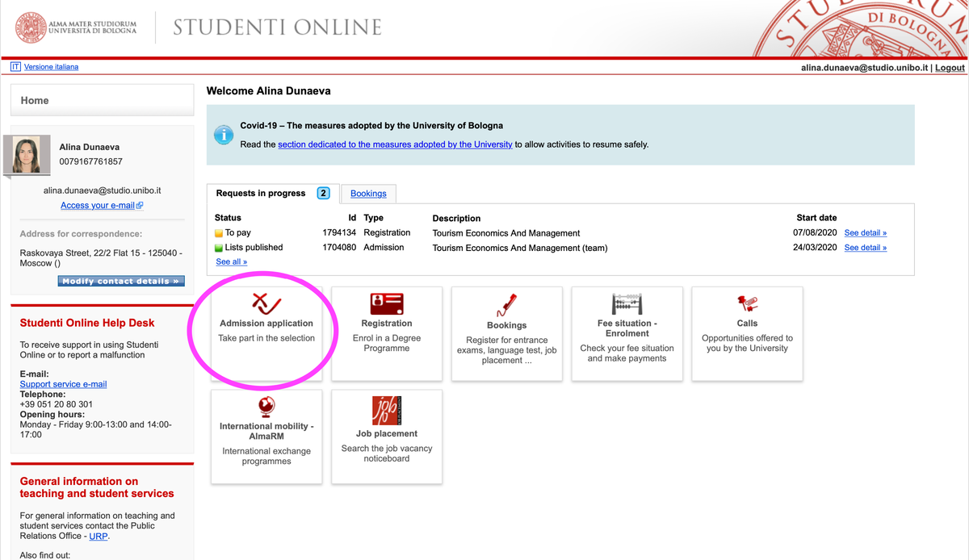The width and height of the screenshot is (969, 560).
Task: Click the International mobility globe icon
Action: coord(266,406)
